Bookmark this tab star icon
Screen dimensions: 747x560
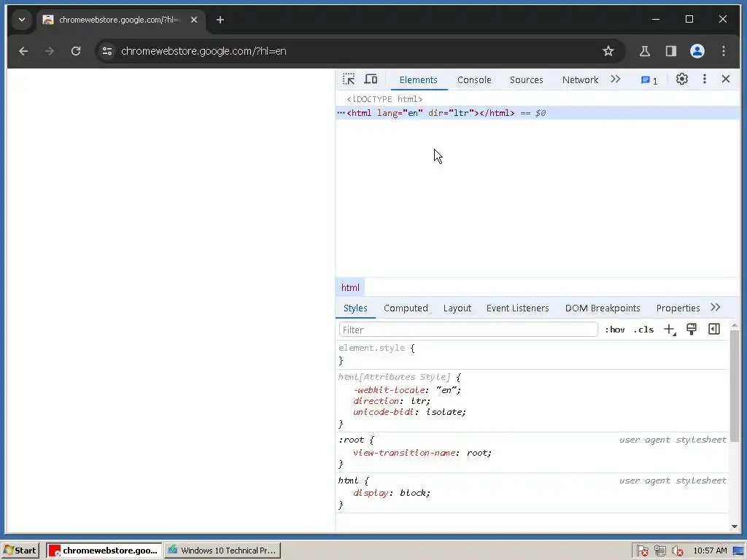(608, 51)
